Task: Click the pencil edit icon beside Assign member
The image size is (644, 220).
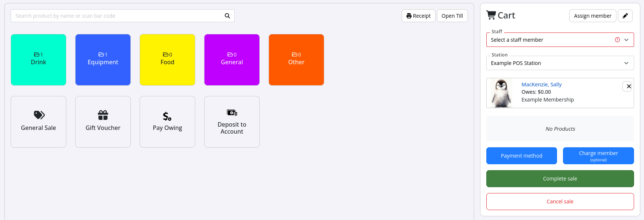Action: 625,16
